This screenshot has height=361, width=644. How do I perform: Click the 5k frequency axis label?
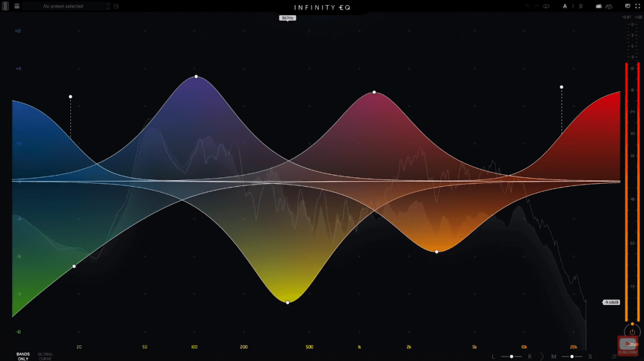(x=474, y=347)
